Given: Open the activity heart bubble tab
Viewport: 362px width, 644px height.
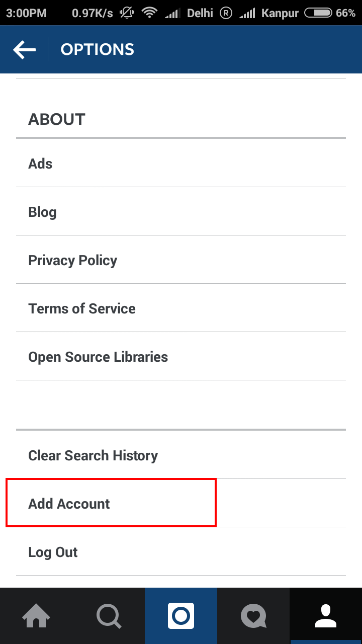Looking at the screenshot, I should (253, 616).
